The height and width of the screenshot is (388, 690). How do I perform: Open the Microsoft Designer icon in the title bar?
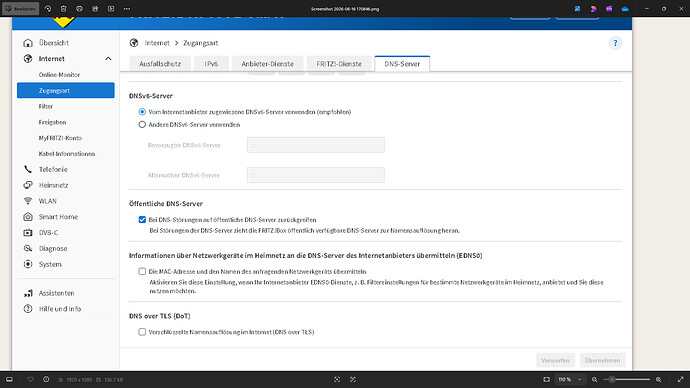click(577, 8)
